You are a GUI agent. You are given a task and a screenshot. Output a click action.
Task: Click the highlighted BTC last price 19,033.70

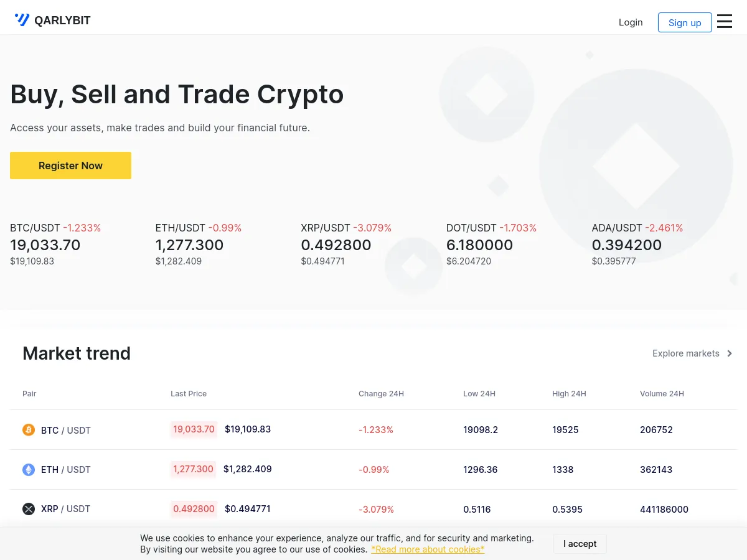[194, 429]
